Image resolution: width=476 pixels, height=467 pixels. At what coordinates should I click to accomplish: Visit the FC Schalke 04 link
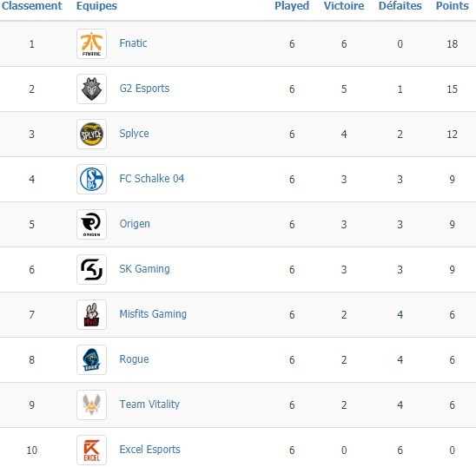click(152, 179)
